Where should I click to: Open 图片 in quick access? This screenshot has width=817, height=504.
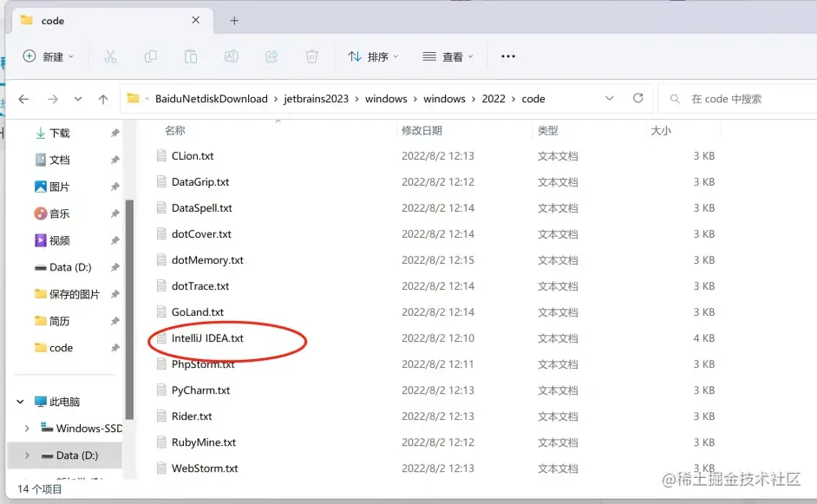coord(59,187)
